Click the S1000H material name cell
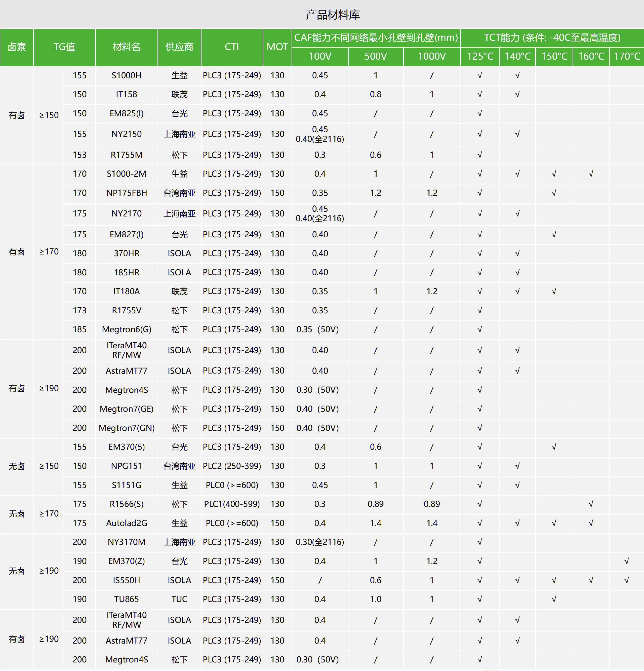Image resolution: width=644 pixels, height=671 pixels. tap(126, 75)
